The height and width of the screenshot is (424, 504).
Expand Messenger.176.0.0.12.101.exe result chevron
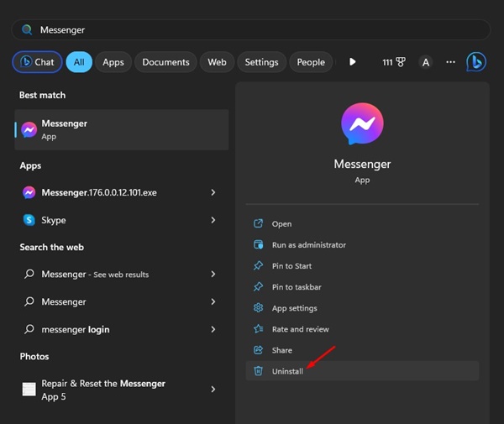point(213,193)
